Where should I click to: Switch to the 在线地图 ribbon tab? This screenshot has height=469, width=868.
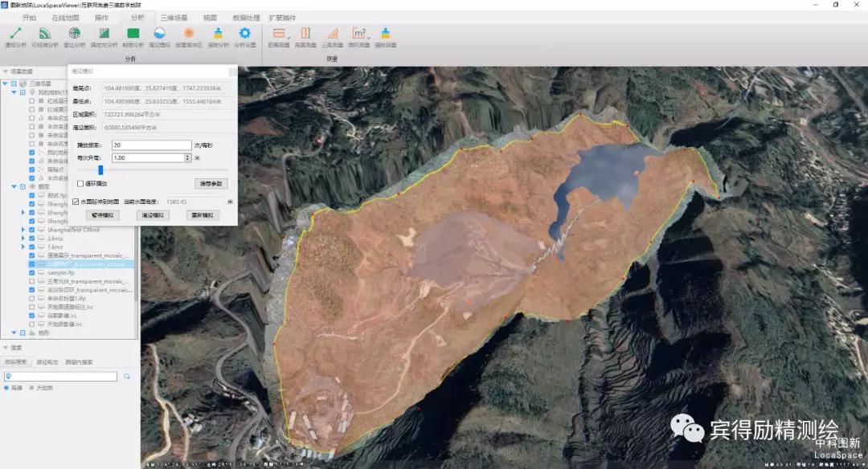(x=65, y=17)
